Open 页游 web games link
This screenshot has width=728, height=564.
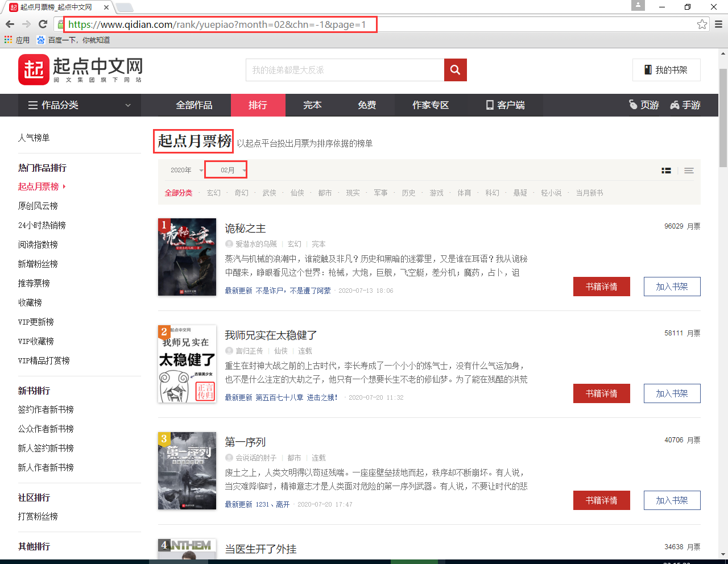pos(644,105)
